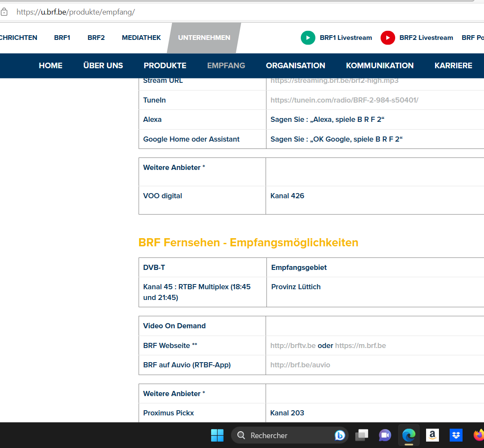This screenshot has width=484, height=448.
Task: Open the brftv.be link
Action: point(293,345)
